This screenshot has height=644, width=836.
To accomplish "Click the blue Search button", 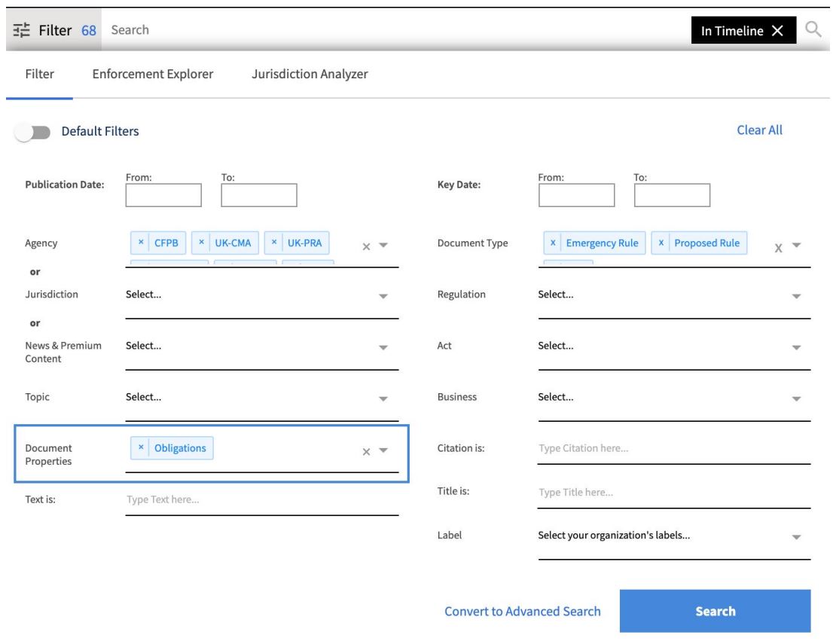I will click(x=715, y=611).
